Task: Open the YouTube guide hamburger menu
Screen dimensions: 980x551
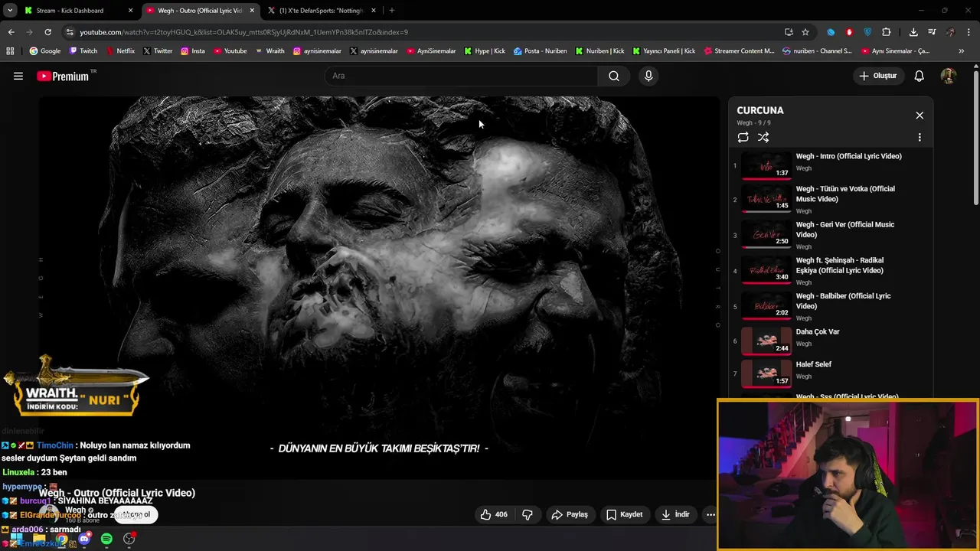Action: click(x=18, y=76)
